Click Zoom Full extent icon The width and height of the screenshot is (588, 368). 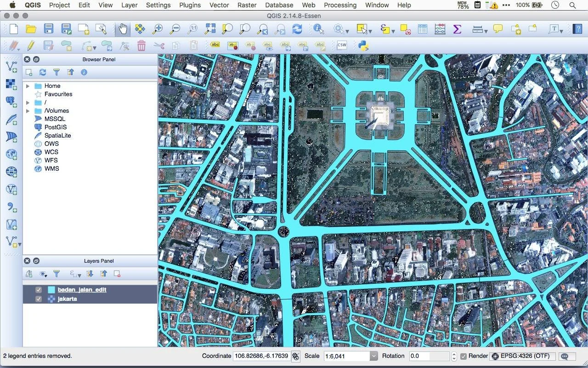click(210, 29)
